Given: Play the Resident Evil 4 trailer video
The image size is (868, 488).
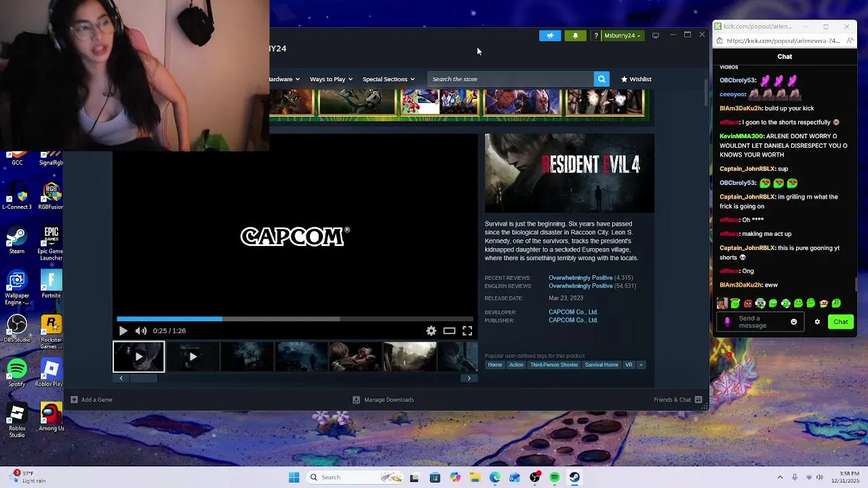Looking at the screenshot, I should click(x=123, y=331).
